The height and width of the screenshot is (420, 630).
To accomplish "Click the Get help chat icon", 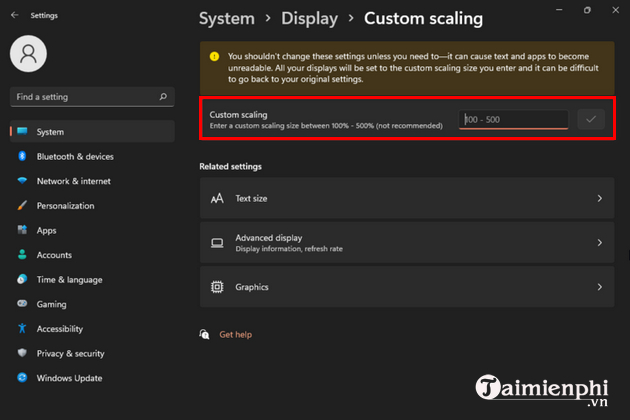I will 205,334.
